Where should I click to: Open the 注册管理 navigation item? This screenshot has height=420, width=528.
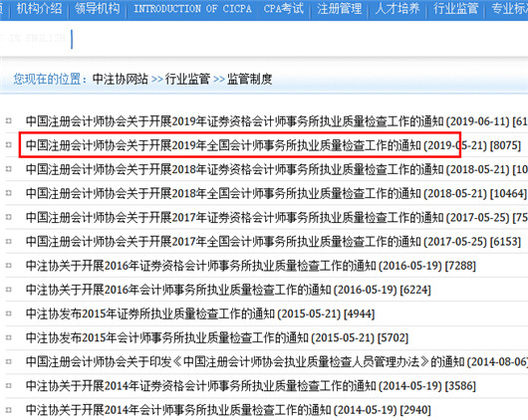pos(340,8)
